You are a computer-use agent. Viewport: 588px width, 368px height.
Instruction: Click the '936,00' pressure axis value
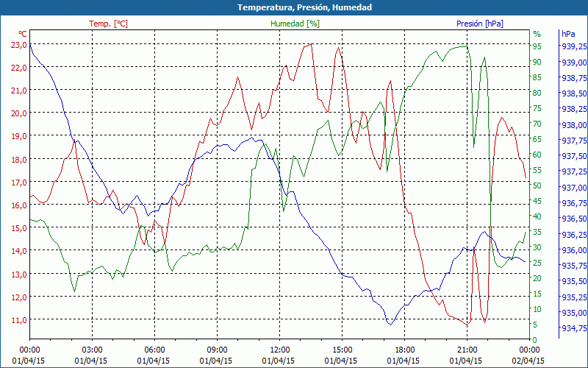click(574, 250)
